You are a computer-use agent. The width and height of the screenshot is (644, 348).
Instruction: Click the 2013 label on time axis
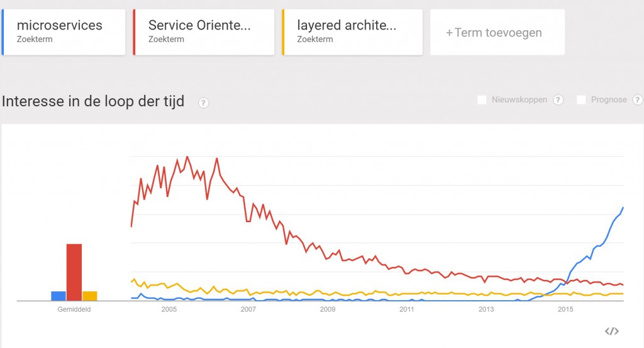point(486,310)
